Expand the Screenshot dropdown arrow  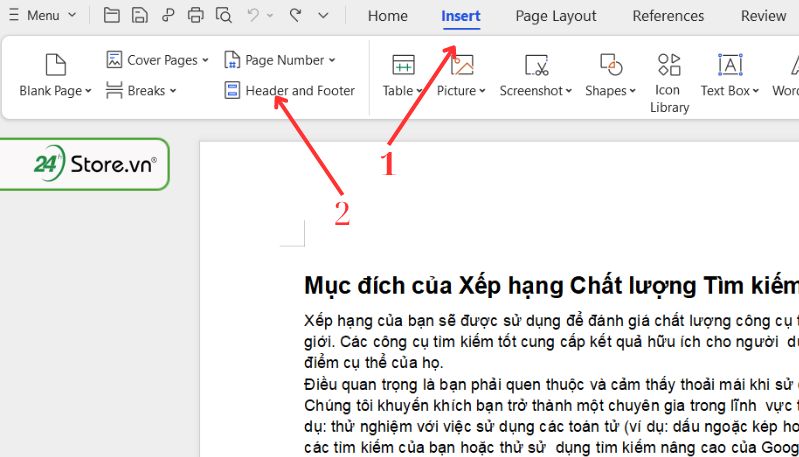(569, 91)
